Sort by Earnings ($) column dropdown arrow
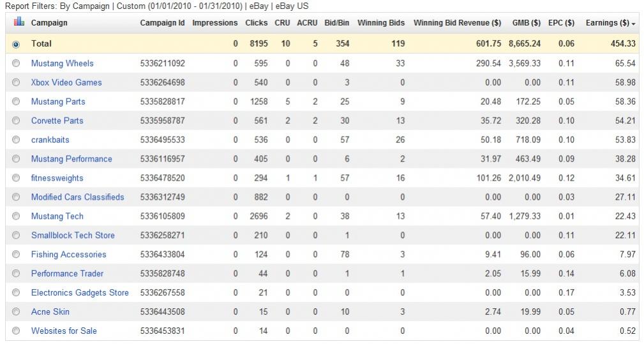The image size is (644, 344). pyautogui.click(x=633, y=24)
